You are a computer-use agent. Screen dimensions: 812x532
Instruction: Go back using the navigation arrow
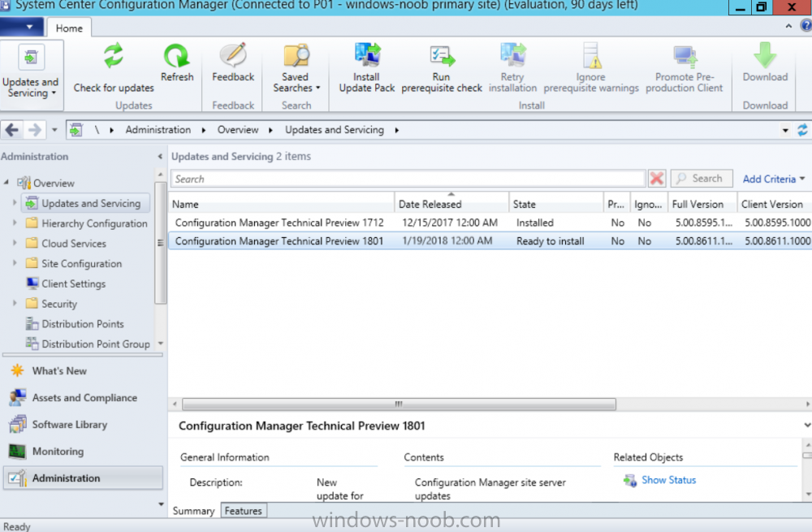click(x=12, y=129)
